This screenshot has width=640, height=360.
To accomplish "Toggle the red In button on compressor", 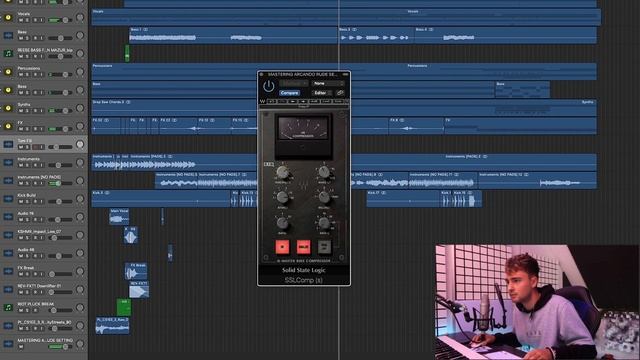I will (282, 247).
